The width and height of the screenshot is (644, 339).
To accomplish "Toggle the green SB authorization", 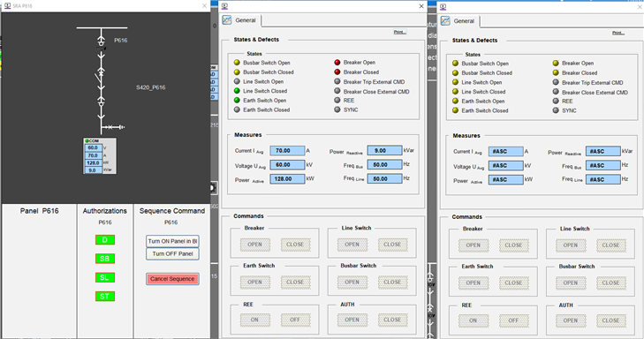I will (x=105, y=259).
